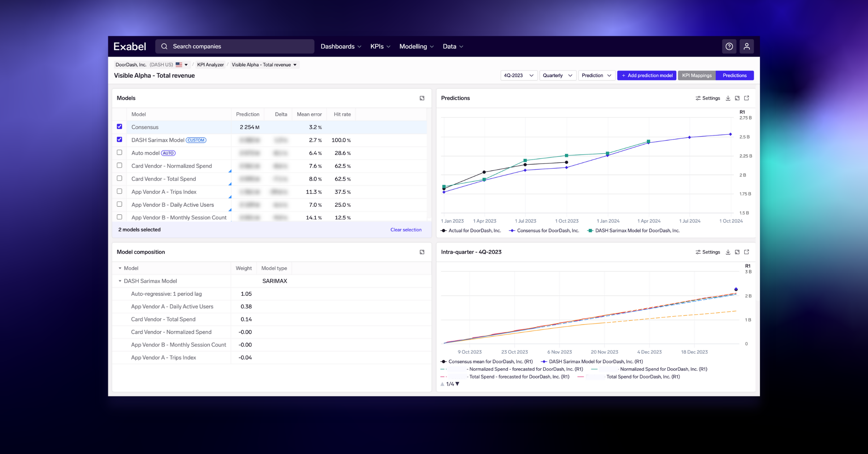Open the Predictions chart in a new view
This screenshot has height=454, width=868.
point(746,98)
